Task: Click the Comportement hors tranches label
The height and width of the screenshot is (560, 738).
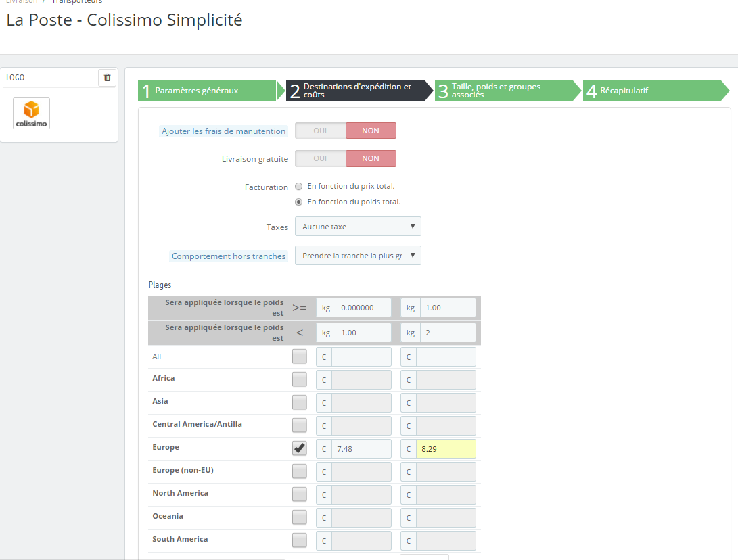Action: coord(229,256)
